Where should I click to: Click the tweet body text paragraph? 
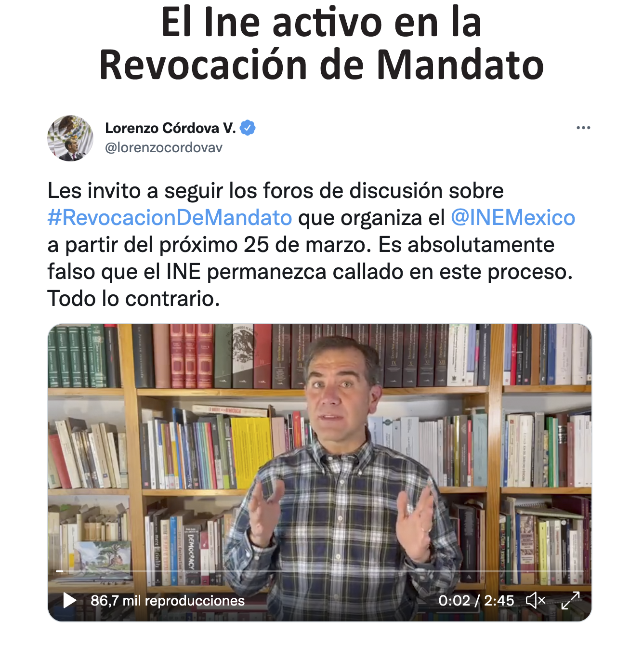pos(311,245)
